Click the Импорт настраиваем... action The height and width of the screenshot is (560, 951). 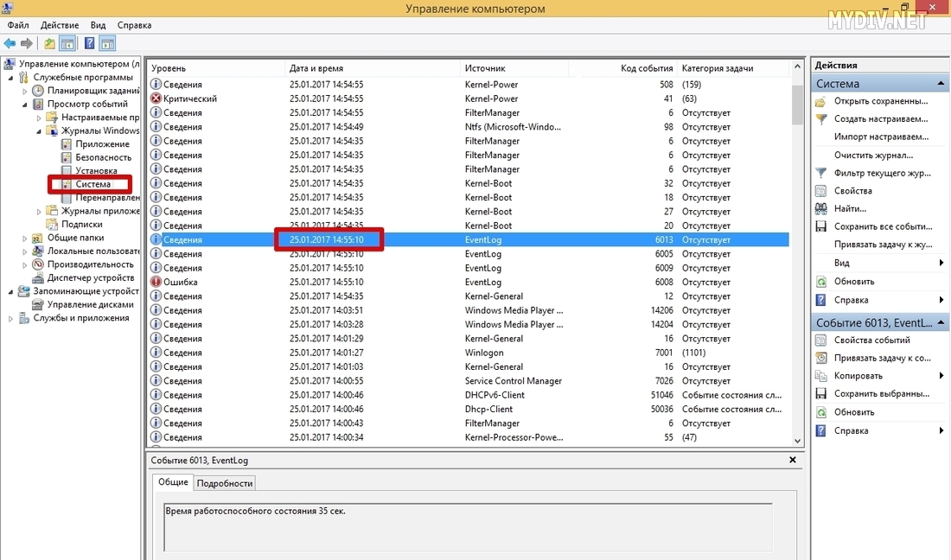881,137
